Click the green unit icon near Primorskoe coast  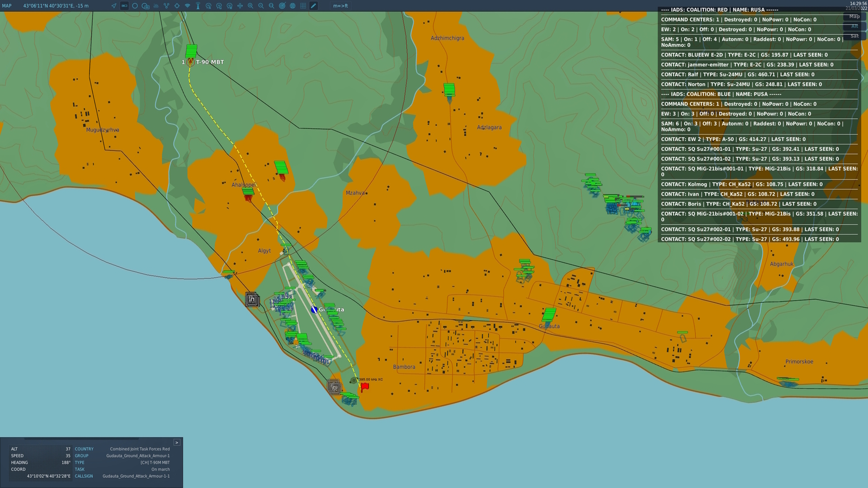coord(788,382)
